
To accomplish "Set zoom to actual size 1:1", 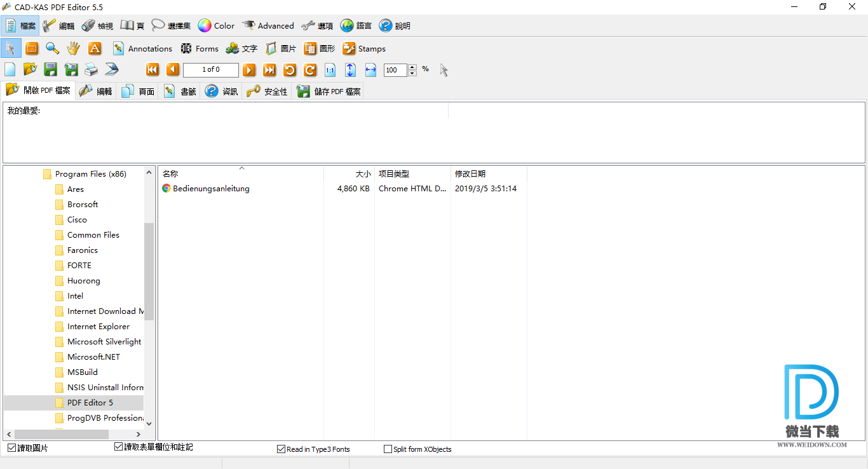I will [330, 70].
